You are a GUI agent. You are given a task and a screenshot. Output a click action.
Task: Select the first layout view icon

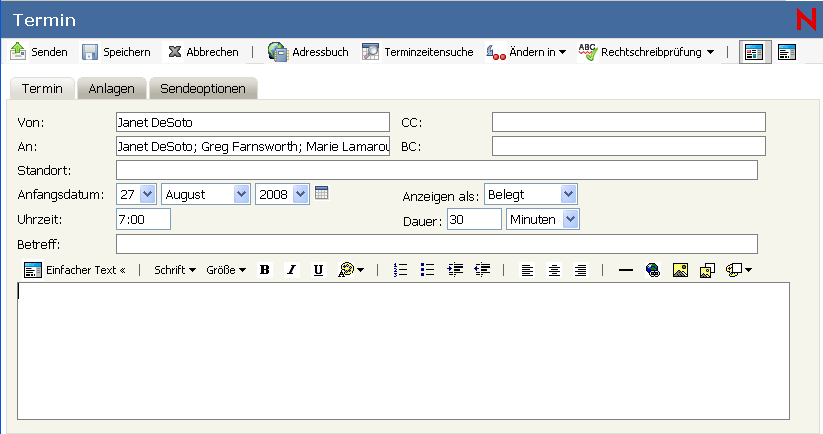pos(755,52)
